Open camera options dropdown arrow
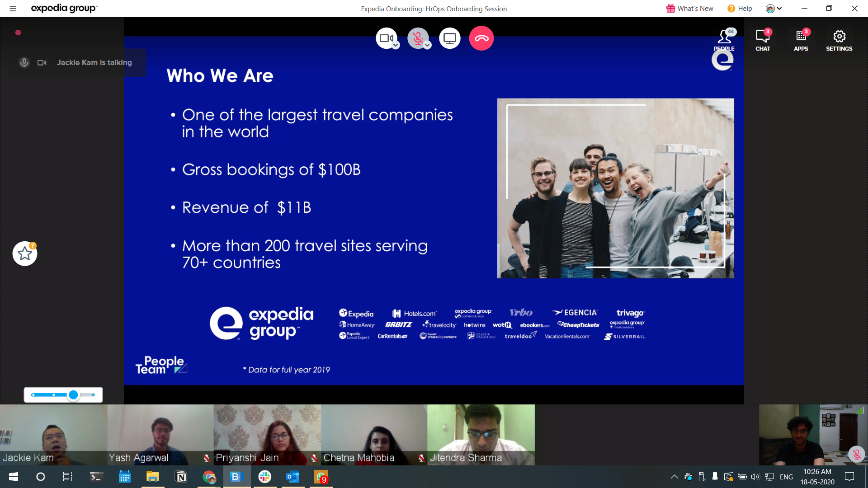Viewport: 868px width, 488px height. coord(396,46)
